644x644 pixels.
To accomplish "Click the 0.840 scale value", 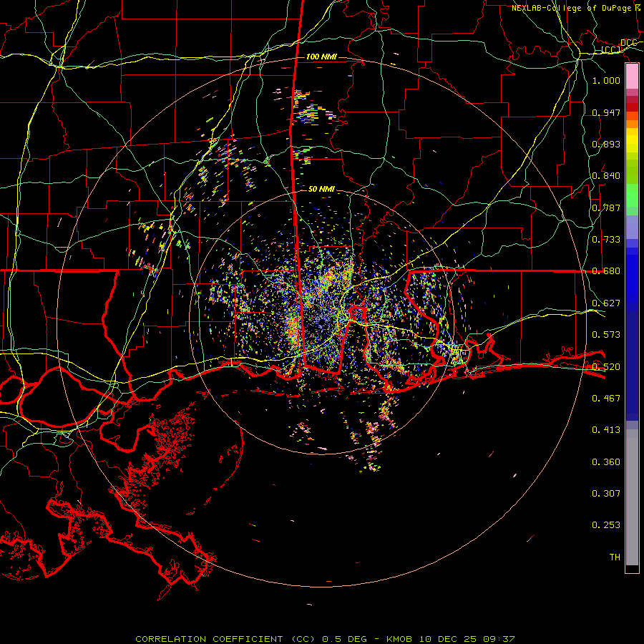I will (x=606, y=176).
